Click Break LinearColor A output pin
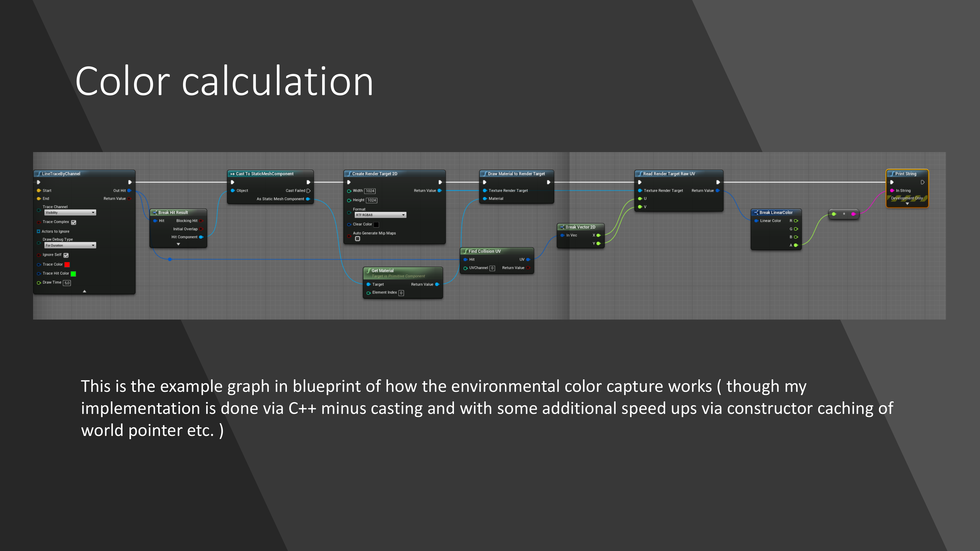This screenshot has width=980, height=551. click(796, 245)
